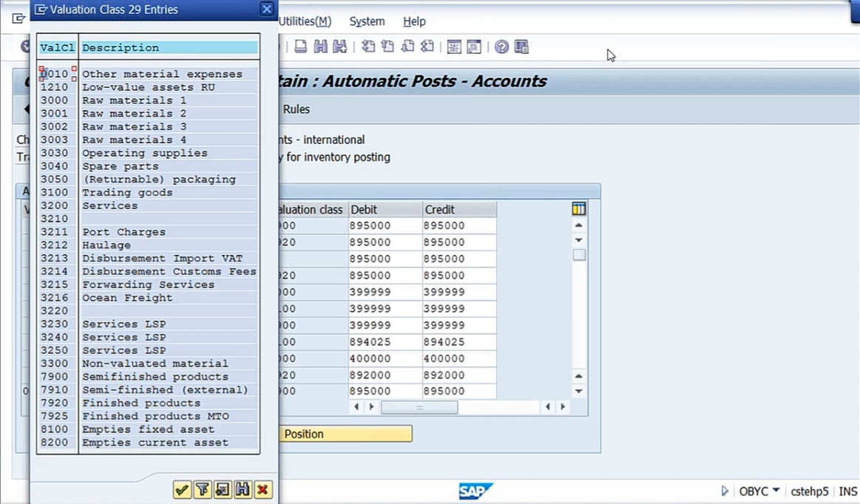
Task: Click the Print icon in the toolbar
Action: click(x=300, y=47)
